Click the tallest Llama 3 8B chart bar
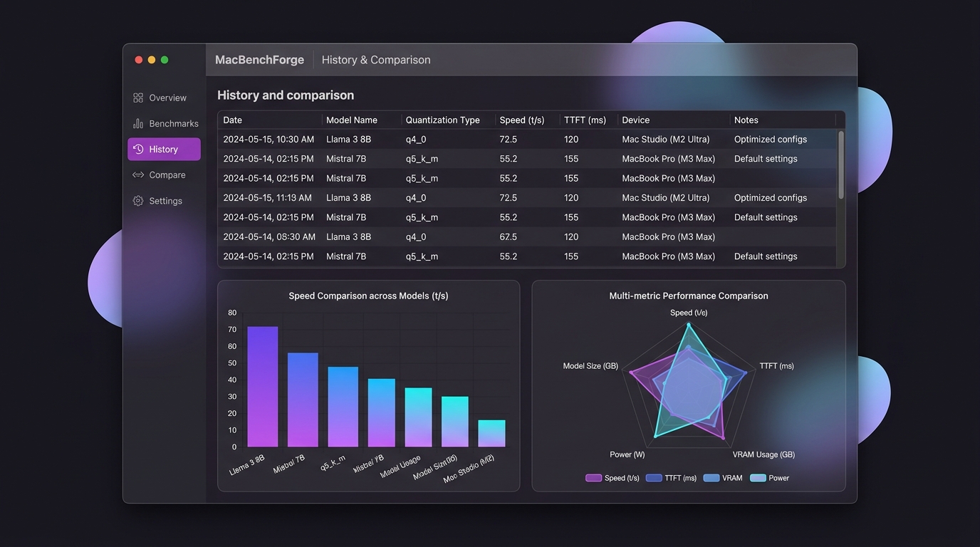This screenshot has width=980, height=547. (x=263, y=387)
